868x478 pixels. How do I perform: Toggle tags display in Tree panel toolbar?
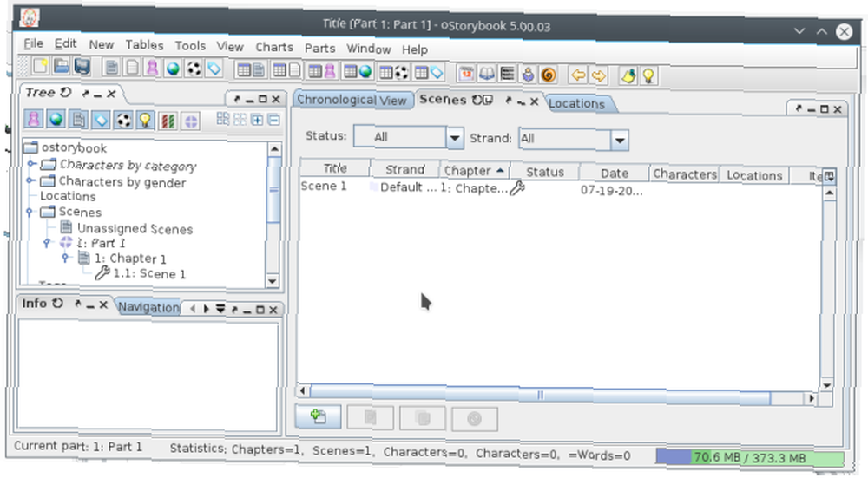(x=100, y=120)
